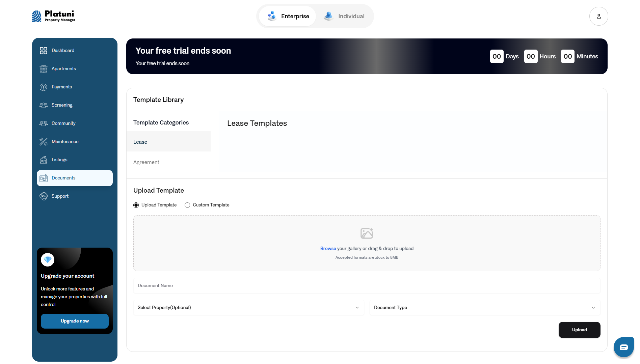Click the 'Upgrade your account' heading
Image resolution: width=640 pixels, height=364 pixels.
pyautogui.click(x=68, y=276)
